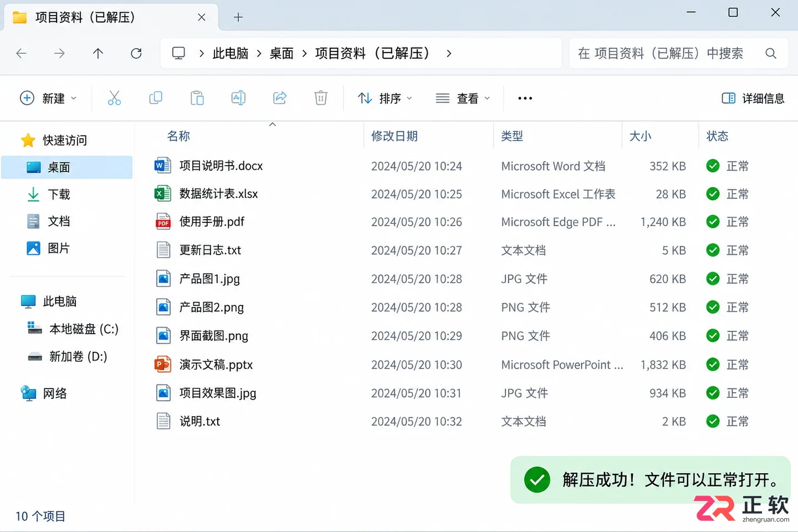This screenshot has height=532, width=798.
Task: Click the Copy icon in toolbar
Action: [156, 98]
